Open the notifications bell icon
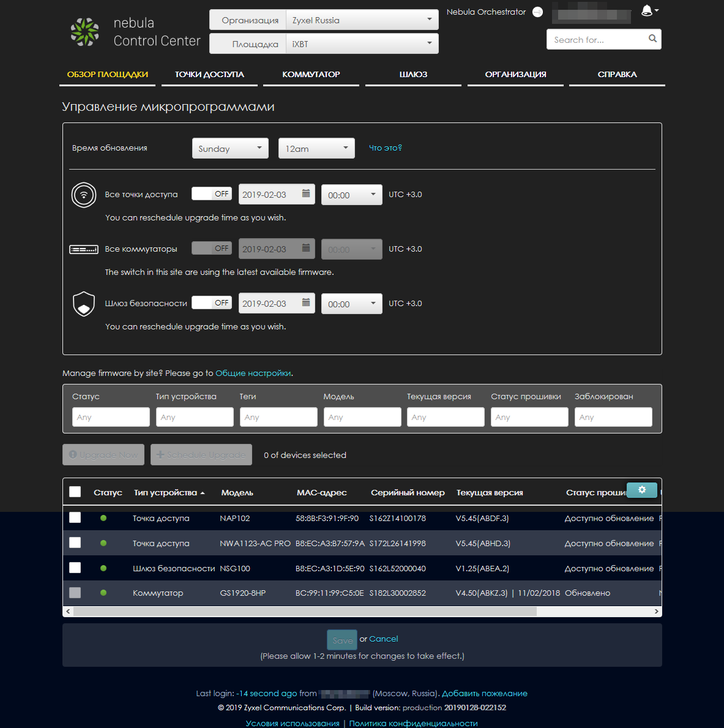Image resolution: width=724 pixels, height=728 pixels. click(646, 10)
